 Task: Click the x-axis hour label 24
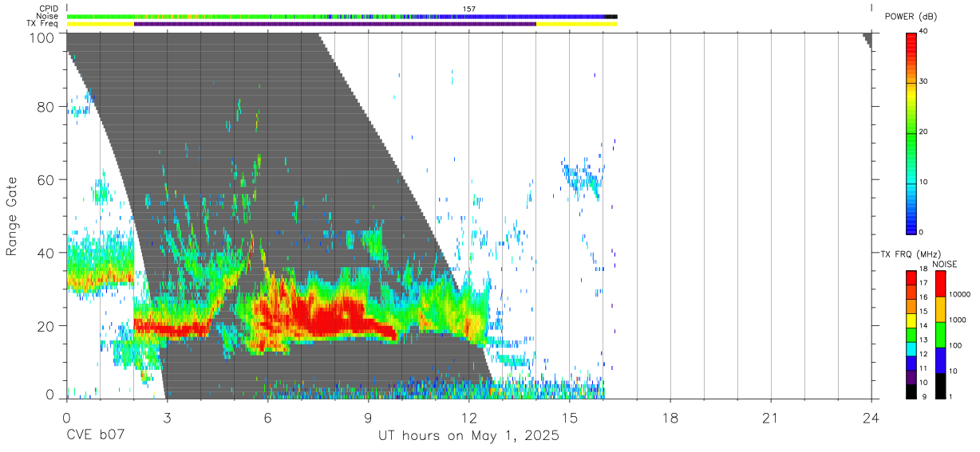pos(871,418)
